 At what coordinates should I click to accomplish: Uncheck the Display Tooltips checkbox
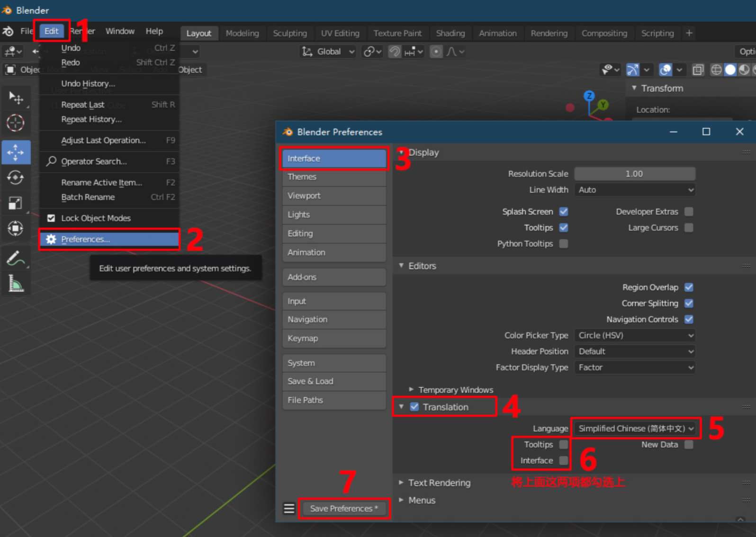(x=564, y=228)
